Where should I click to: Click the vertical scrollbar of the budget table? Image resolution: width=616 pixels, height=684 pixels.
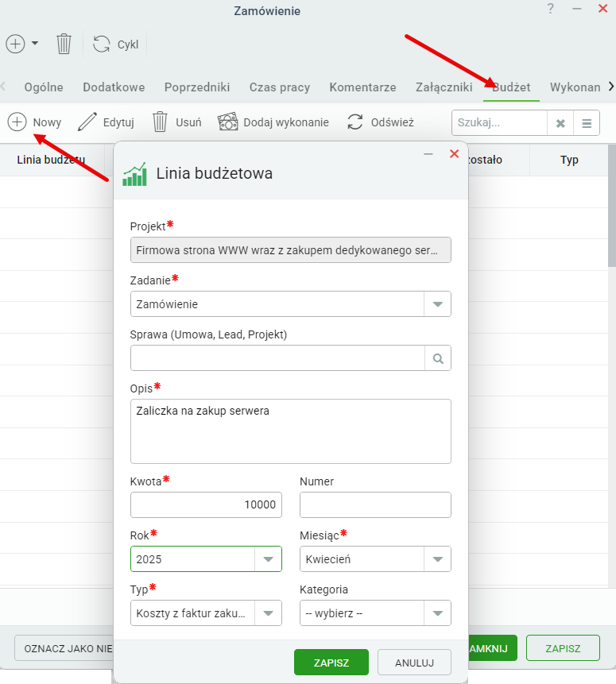(612, 206)
